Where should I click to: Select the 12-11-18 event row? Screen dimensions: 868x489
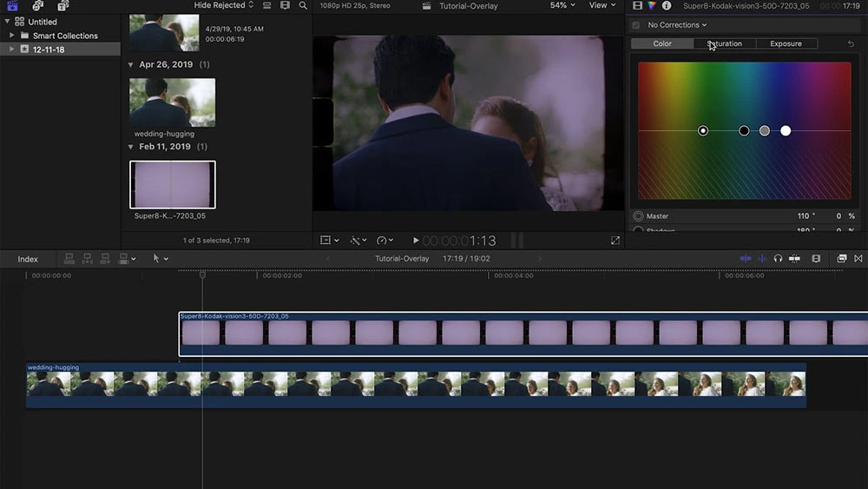60,50
